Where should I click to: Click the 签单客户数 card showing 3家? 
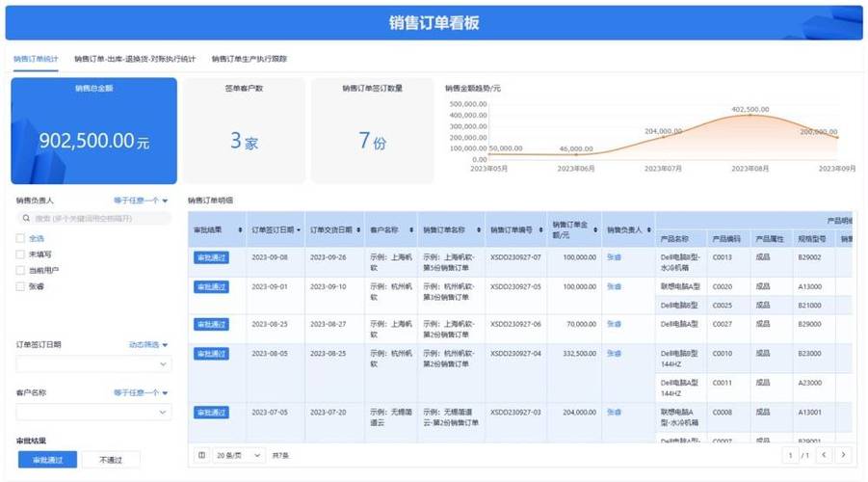tap(244, 131)
